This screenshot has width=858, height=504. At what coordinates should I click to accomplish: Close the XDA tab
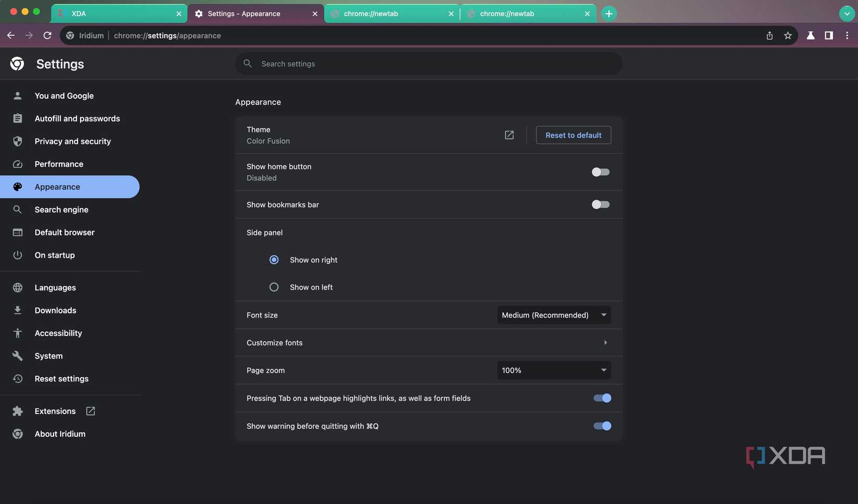[179, 14]
